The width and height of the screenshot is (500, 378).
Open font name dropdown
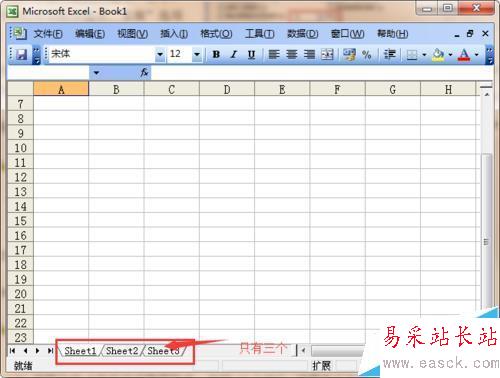[160, 54]
